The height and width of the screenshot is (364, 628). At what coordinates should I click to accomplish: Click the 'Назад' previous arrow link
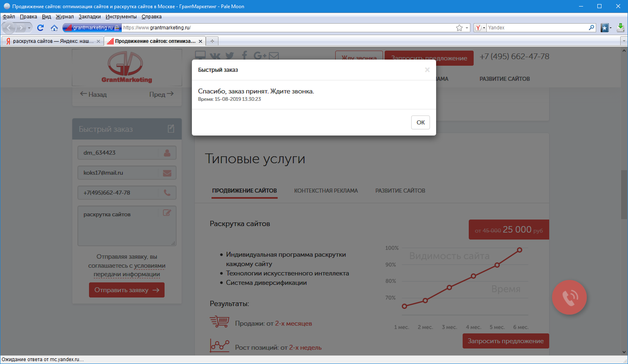[x=93, y=94]
